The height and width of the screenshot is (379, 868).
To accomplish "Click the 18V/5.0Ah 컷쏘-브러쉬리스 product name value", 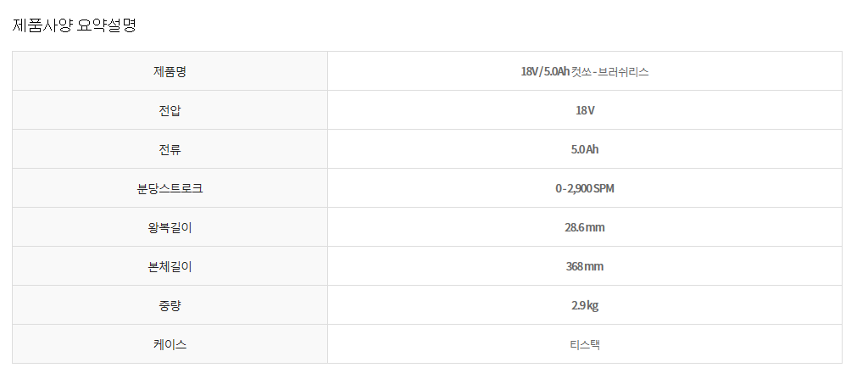I will pos(584,71).
